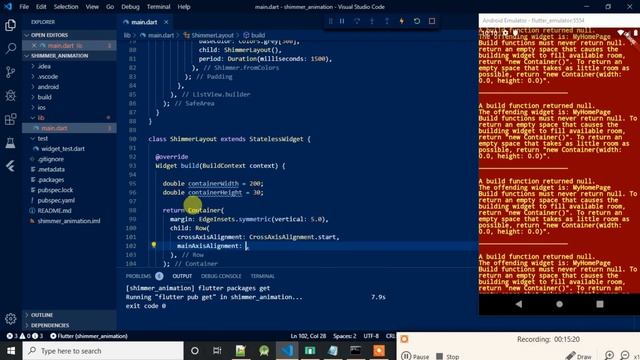Expand the build folder
Screen dimensions: 640x360
pyautogui.click(x=69, y=97)
